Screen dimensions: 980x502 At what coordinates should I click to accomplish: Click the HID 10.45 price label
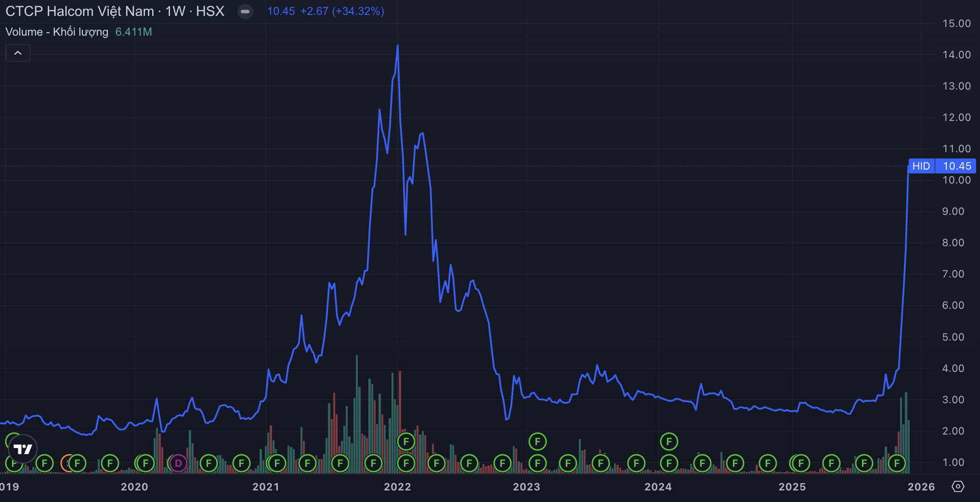(941, 166)
